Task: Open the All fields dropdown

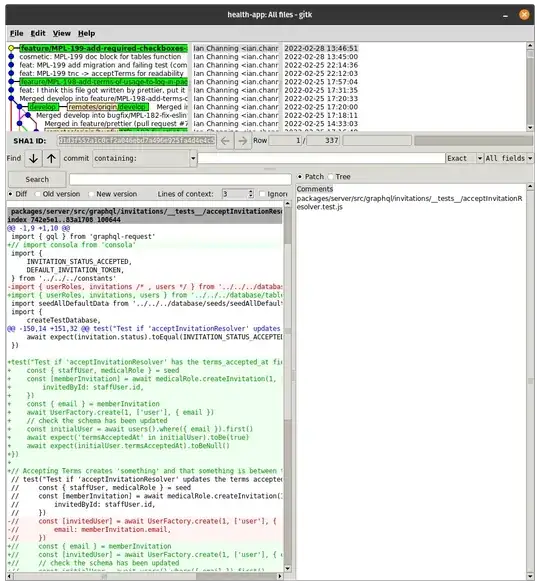Action: (x=530, y=158)
